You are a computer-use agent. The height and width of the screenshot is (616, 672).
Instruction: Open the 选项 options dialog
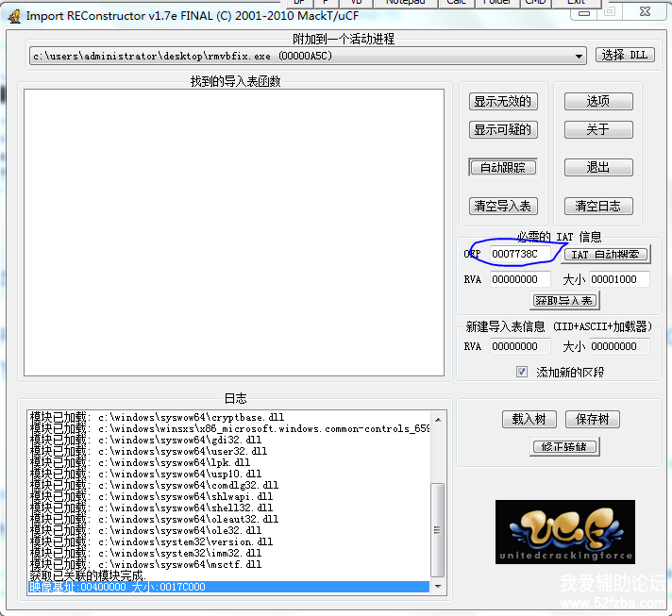(x=598, y=102)
